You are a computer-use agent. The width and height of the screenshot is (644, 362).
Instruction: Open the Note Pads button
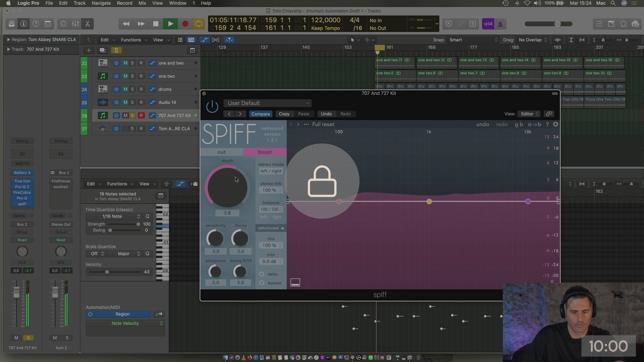(611, 24)
